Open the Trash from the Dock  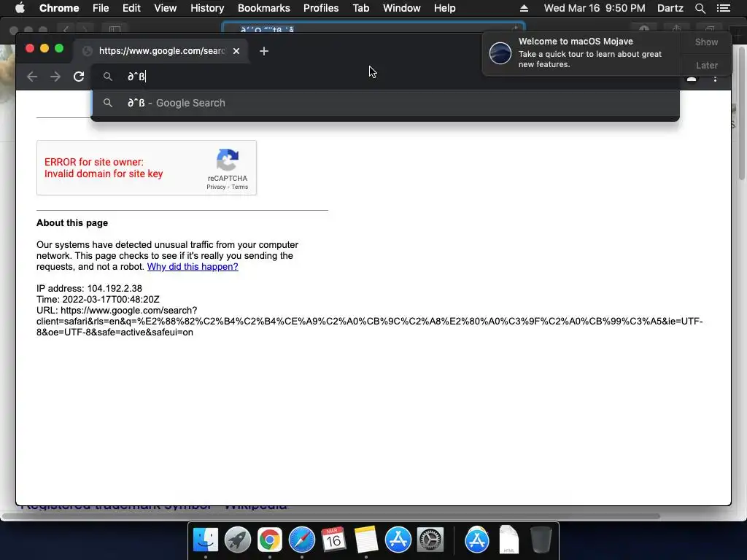(x=541, y=540)
